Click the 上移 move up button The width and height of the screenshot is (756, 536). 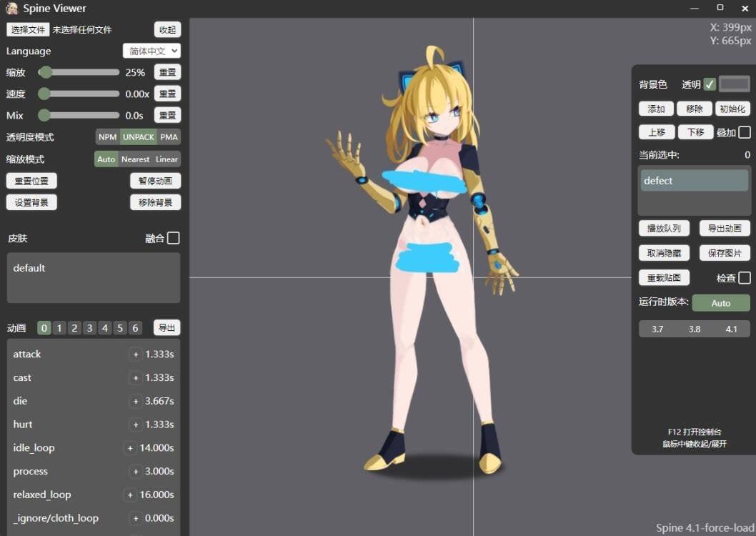(657, 132)
